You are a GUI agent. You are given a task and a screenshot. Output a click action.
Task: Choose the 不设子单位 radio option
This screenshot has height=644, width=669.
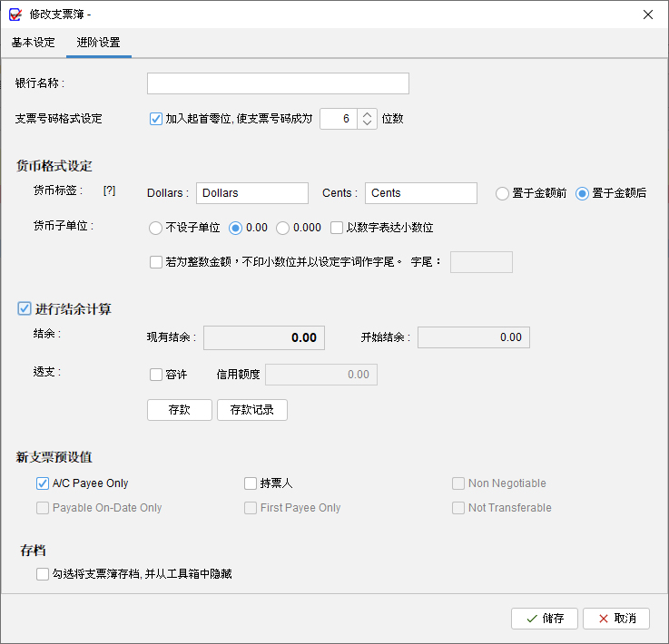[x=155, y=228]
